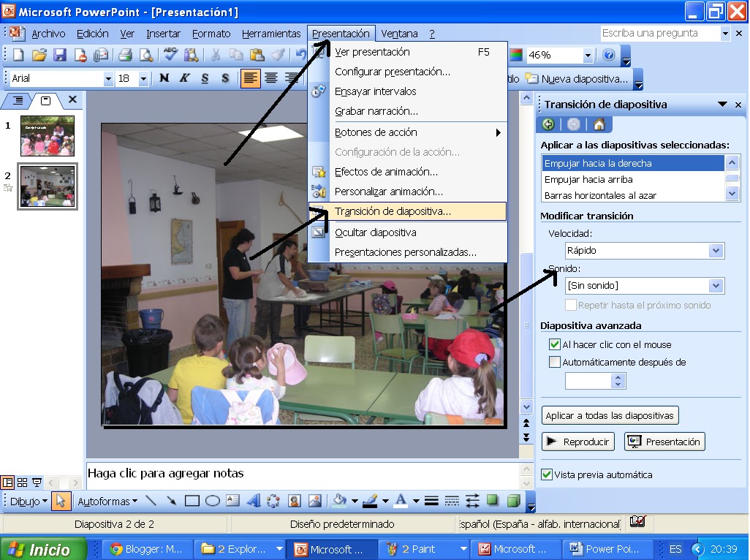Open the task pane title dropdown arrow
Screen dimensions: 750x560
click(722, 105)
